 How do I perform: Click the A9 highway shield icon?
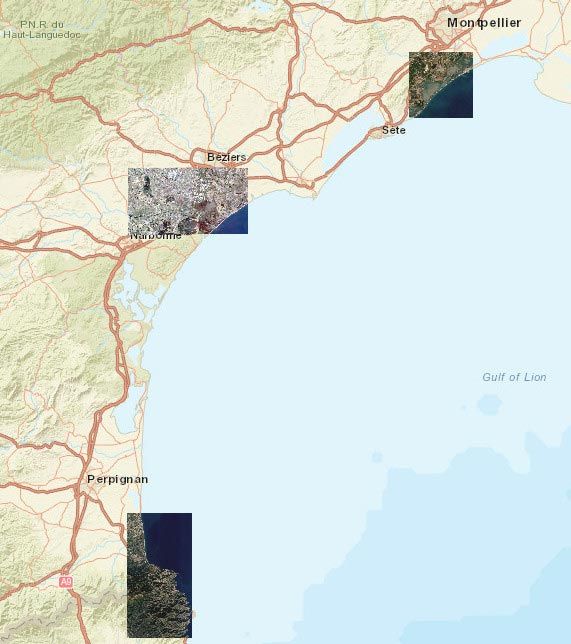click(66, 582)
